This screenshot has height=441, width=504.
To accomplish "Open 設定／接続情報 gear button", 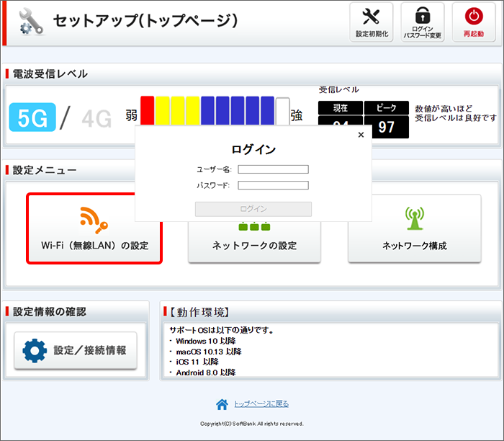I will [76, 350].
